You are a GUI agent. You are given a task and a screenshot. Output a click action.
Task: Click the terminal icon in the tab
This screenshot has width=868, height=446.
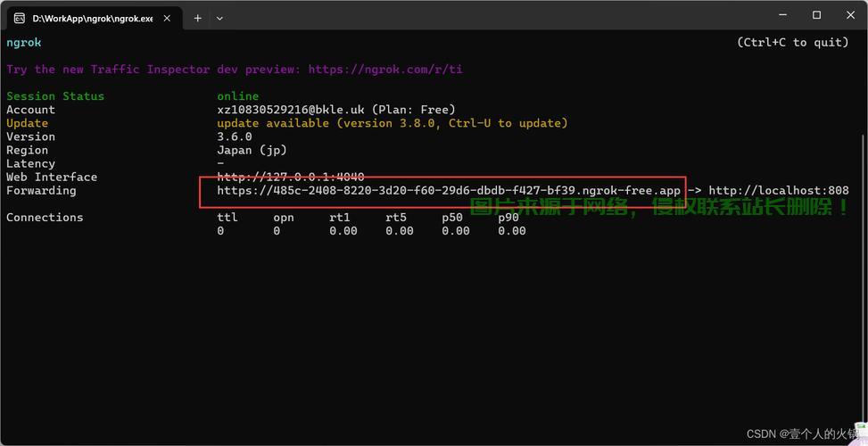pos(20,18)
